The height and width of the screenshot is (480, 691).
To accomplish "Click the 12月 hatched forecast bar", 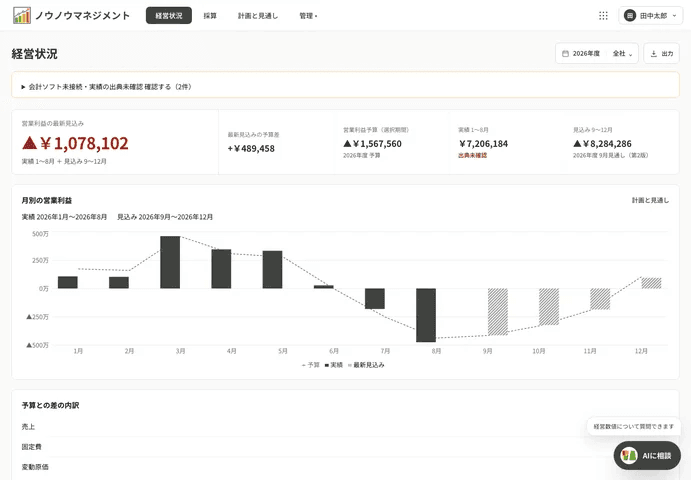I will pyautogui.click(x=651, y=283).
